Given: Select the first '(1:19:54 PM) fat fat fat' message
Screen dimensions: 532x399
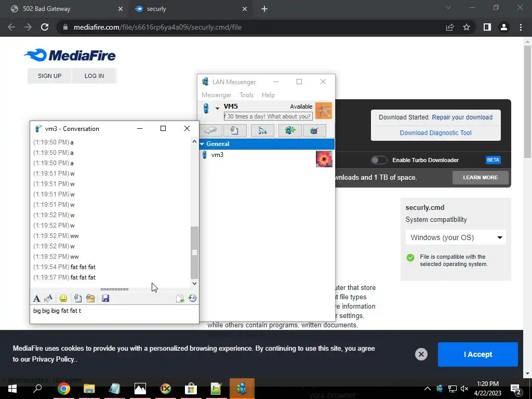Looking at the screenshot, I should (64, 267).
